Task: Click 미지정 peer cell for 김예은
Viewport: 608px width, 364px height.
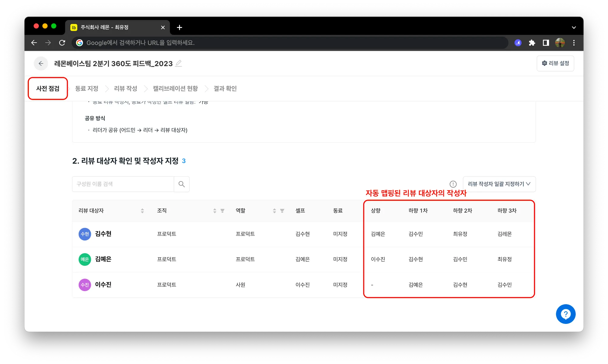Action: [x=340, y=259]
